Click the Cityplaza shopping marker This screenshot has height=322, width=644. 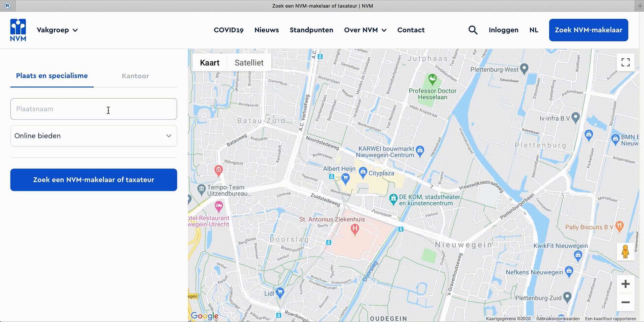[363, 172]
